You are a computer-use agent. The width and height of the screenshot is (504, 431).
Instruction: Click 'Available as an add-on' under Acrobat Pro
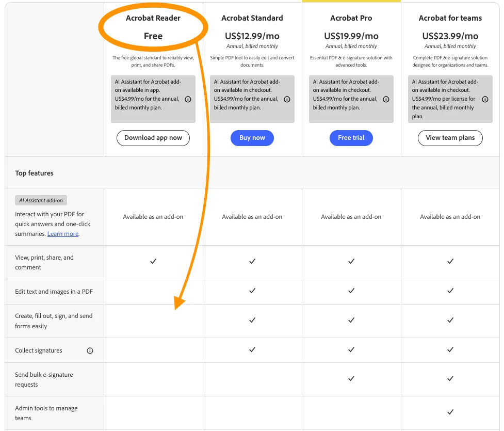click(x=351, y=217)
